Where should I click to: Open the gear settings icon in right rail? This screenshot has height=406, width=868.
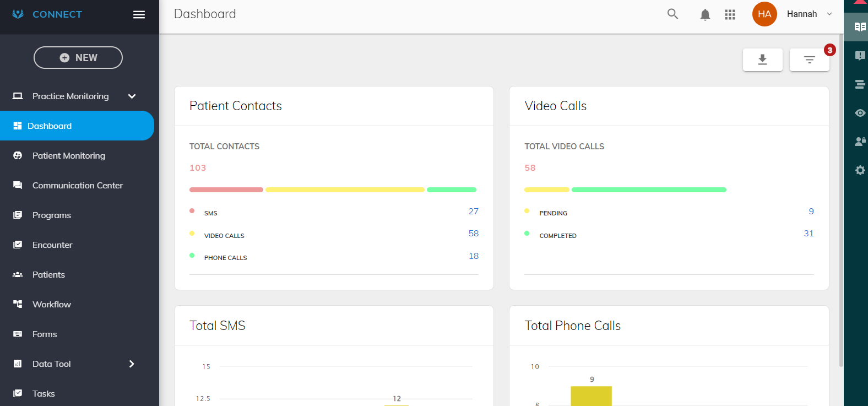(860, 170)
